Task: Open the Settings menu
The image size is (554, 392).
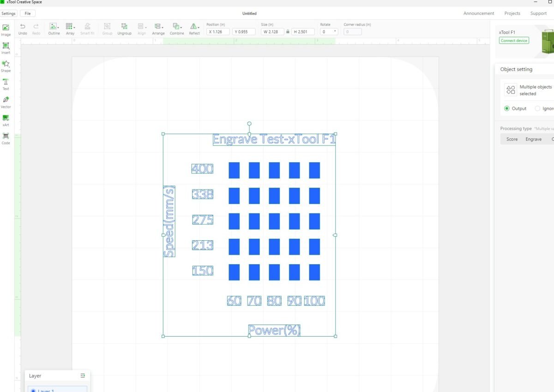Action: click(x=8, y=13)
